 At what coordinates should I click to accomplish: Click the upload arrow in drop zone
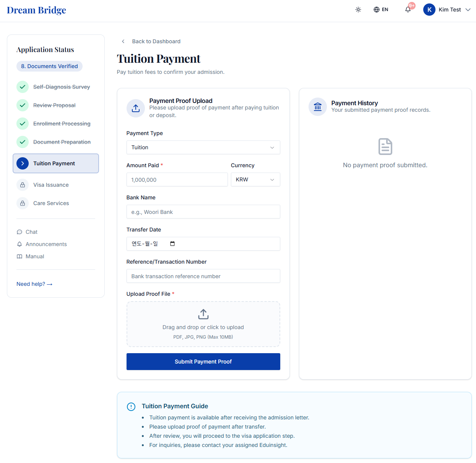pyautogui.click(x=203, y=314)
